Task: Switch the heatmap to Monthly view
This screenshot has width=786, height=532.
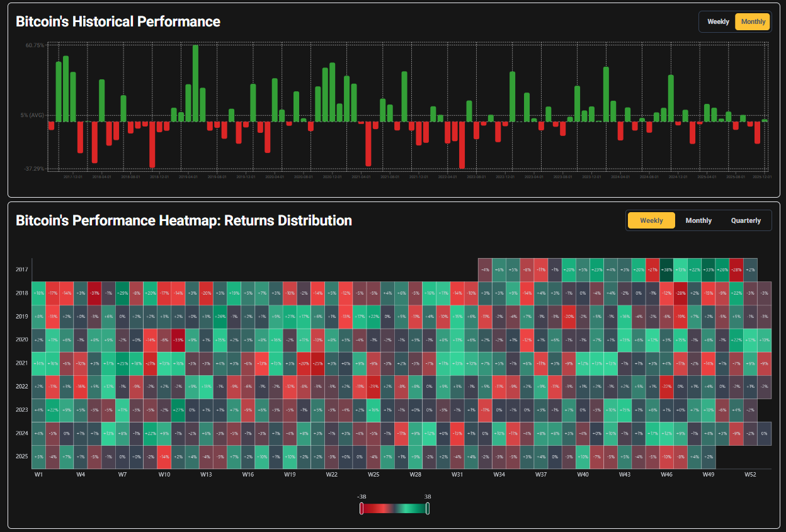Action: (x=698, y=220)
